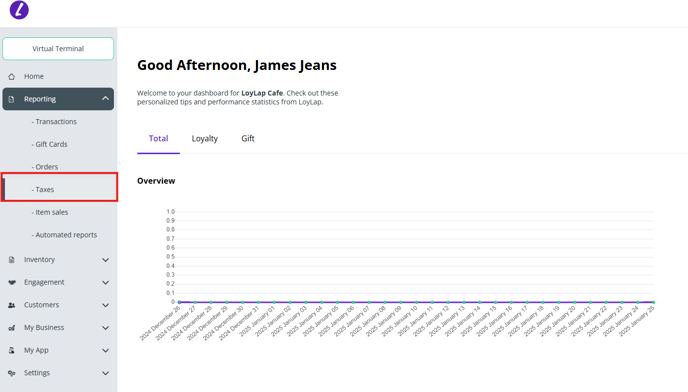Expand the Inventory menu chevron
The height and width of the screenshot is (392, 688).
click(x=105, y=260)
